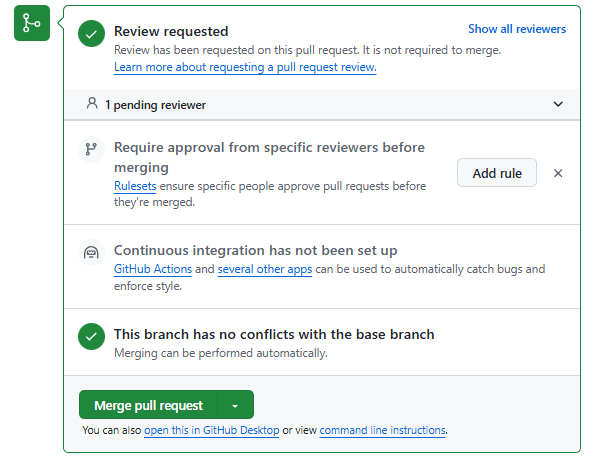Click the robot icon beside Continuous integration
Viewport: 593px width, 463px height.
91,252
